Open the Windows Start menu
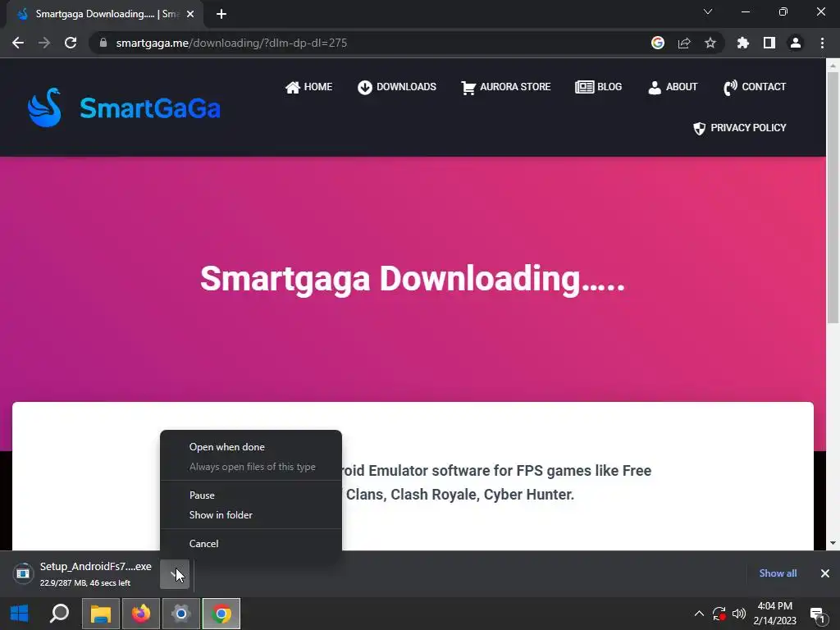The height and width of the screenshot is (630, 840). pos(20,614)
